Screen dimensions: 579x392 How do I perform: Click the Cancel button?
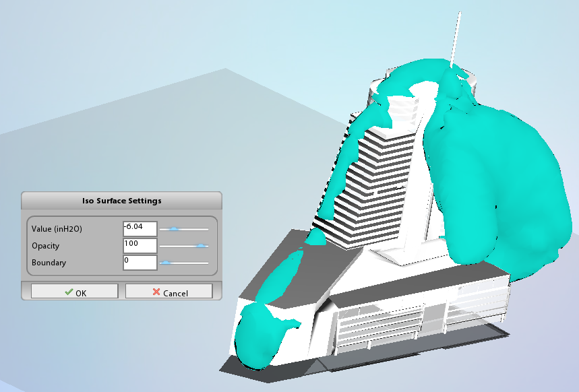(x=169, y=291)
